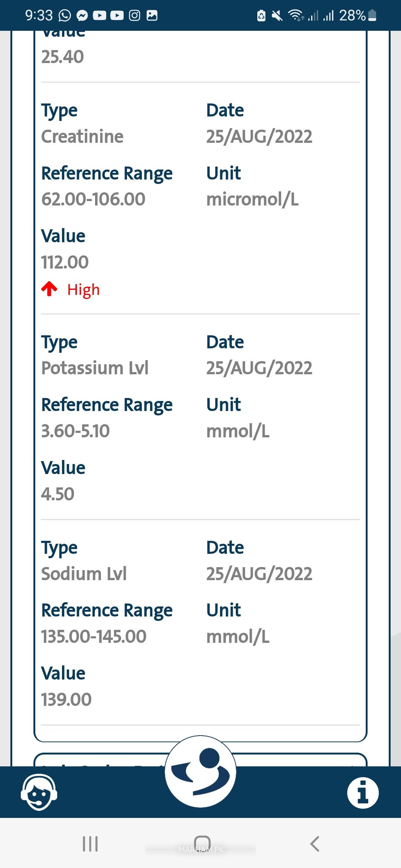Select the Sodium Lvl entry
This screenshot has width=401, height=868.
point(84,574)
